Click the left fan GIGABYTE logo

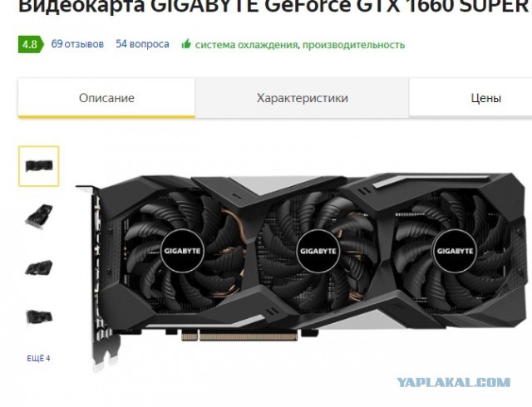182,251
